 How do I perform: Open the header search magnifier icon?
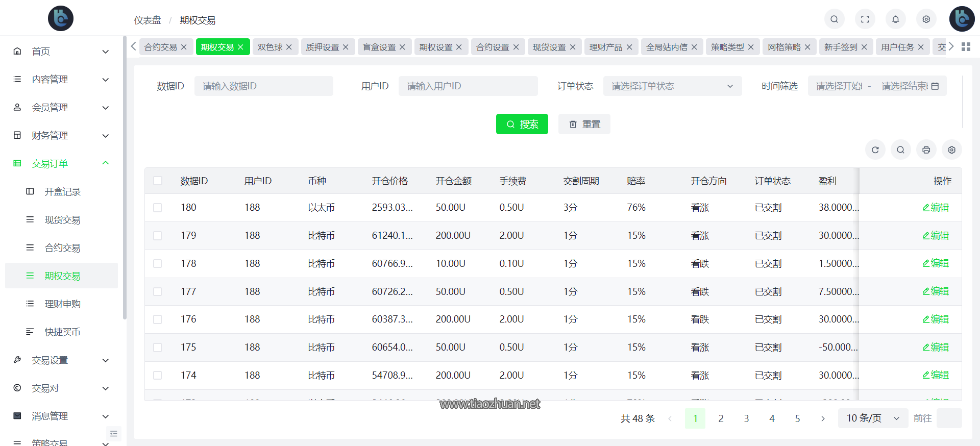pos(834,19)
